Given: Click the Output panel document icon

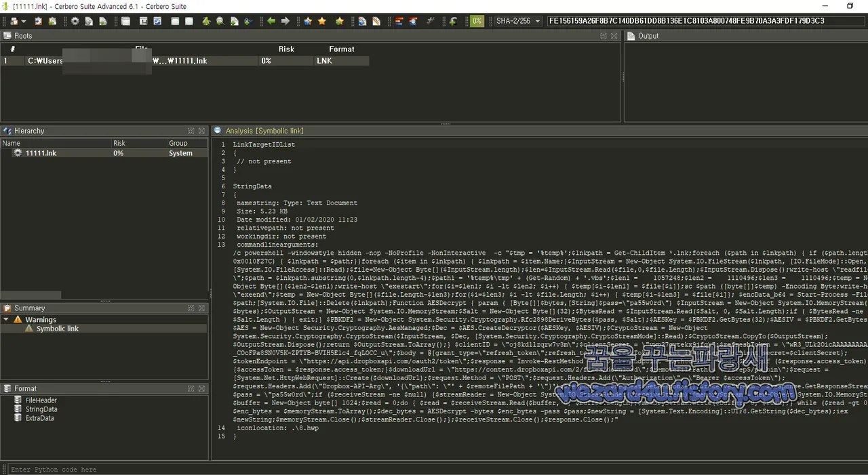Looking at the screenshot, I should pyautogui.click(x=631, y=36).
